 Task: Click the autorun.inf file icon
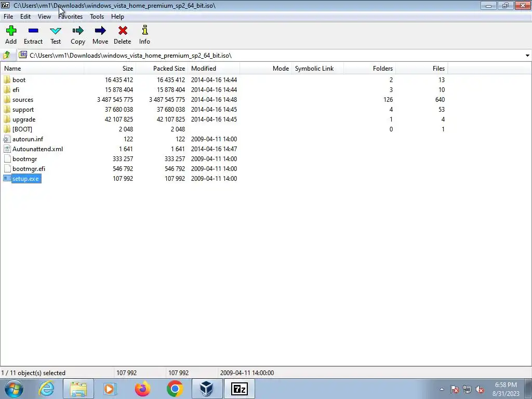click(7, 139)
